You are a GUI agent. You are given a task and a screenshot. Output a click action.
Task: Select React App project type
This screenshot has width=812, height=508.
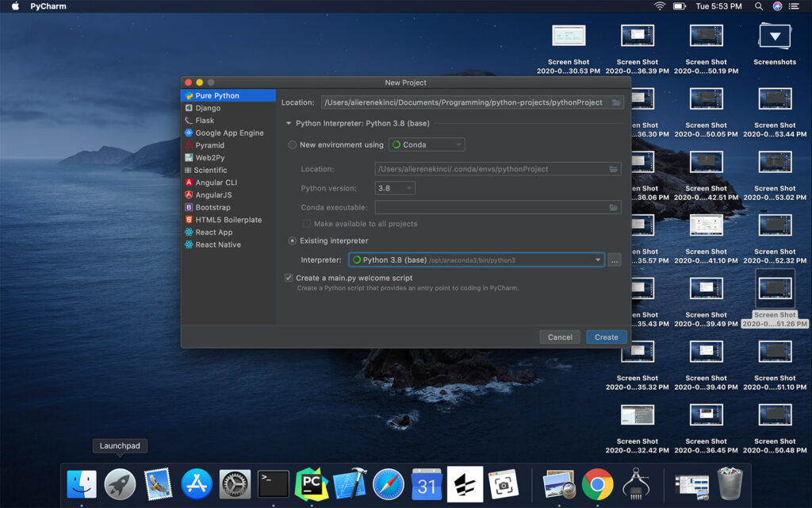pos(228,233)
